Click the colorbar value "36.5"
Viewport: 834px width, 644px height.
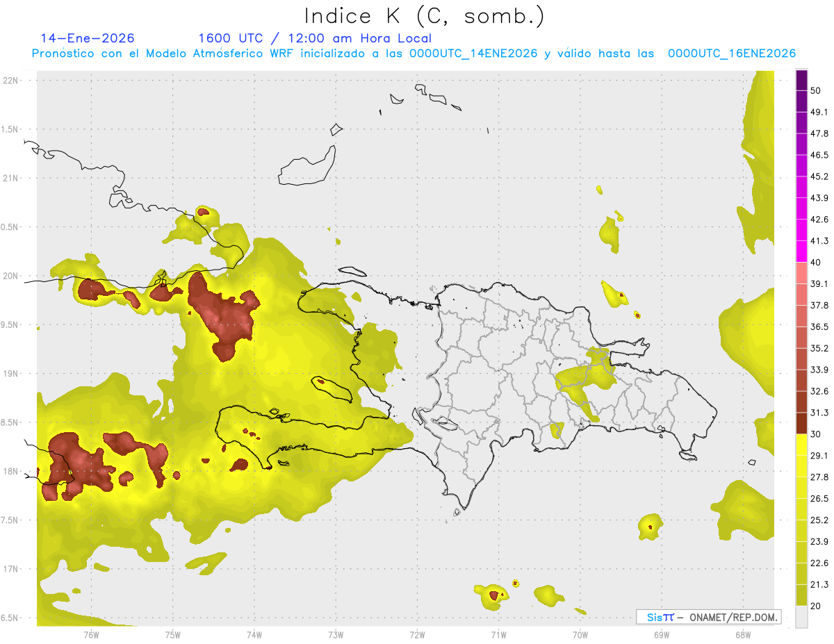pyautogui.click(x=819, y=327)
